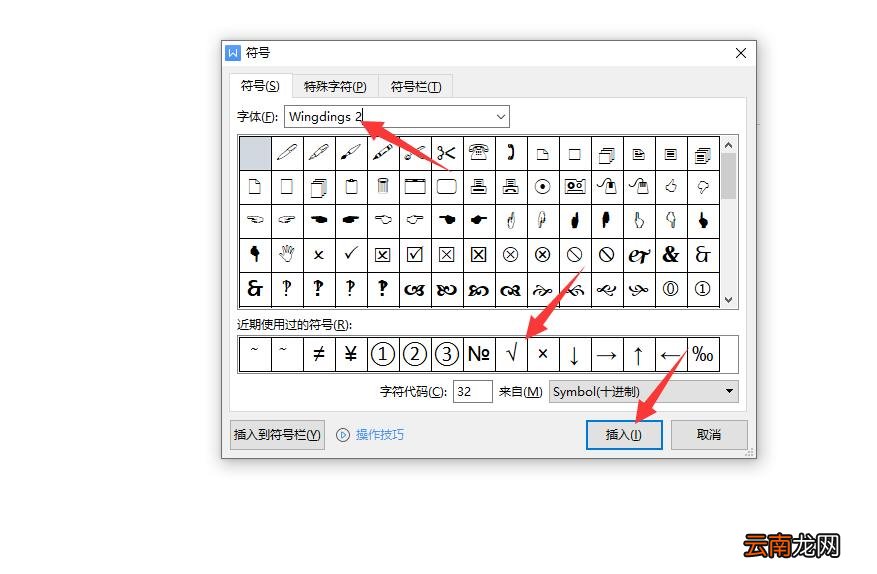
Task: Insert recent symbol ¥
Action: click(351, 354)
